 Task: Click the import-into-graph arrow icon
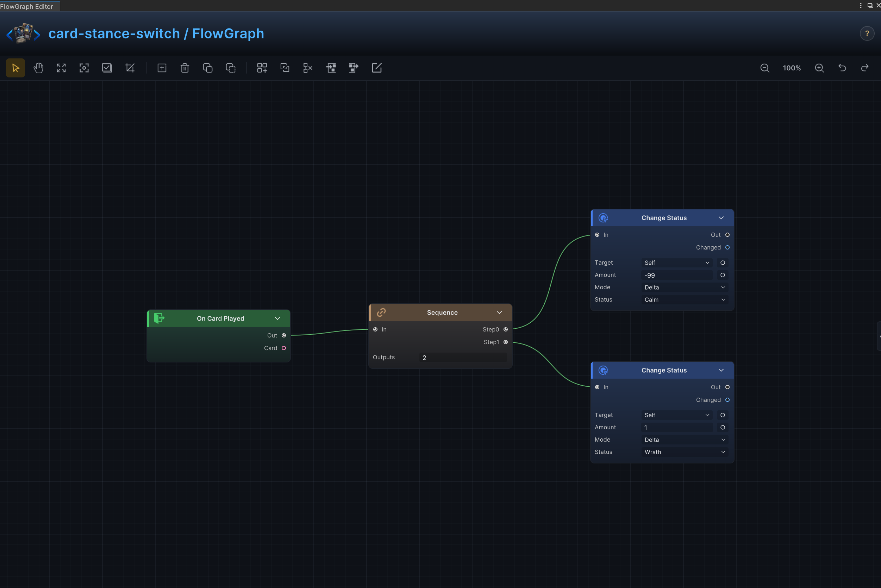pos(331,68)
